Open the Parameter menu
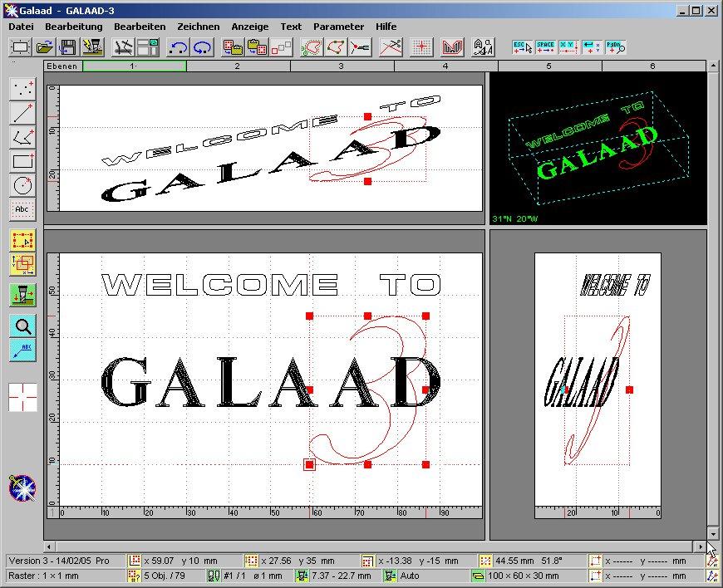 338,27
